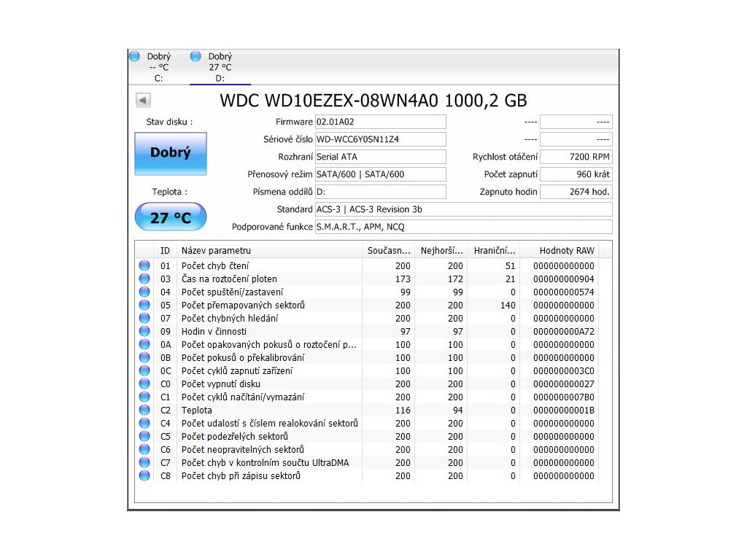Select row Počet spuštění/zastavení

coord(367,292)
